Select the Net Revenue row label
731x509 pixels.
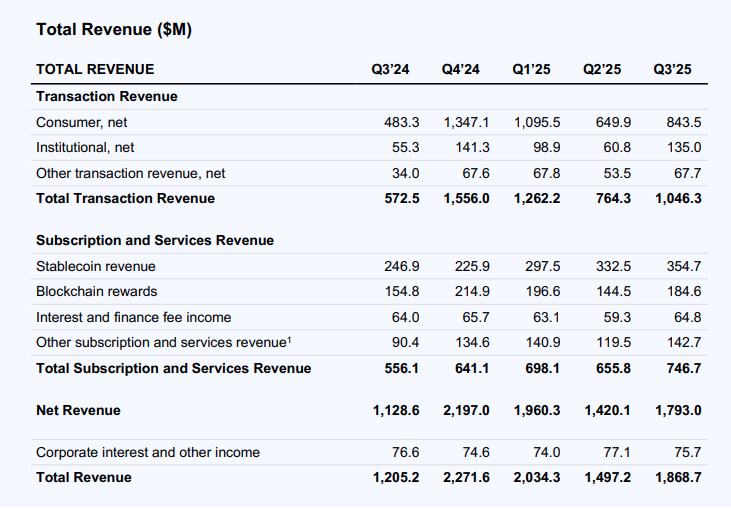coord(78,410)
